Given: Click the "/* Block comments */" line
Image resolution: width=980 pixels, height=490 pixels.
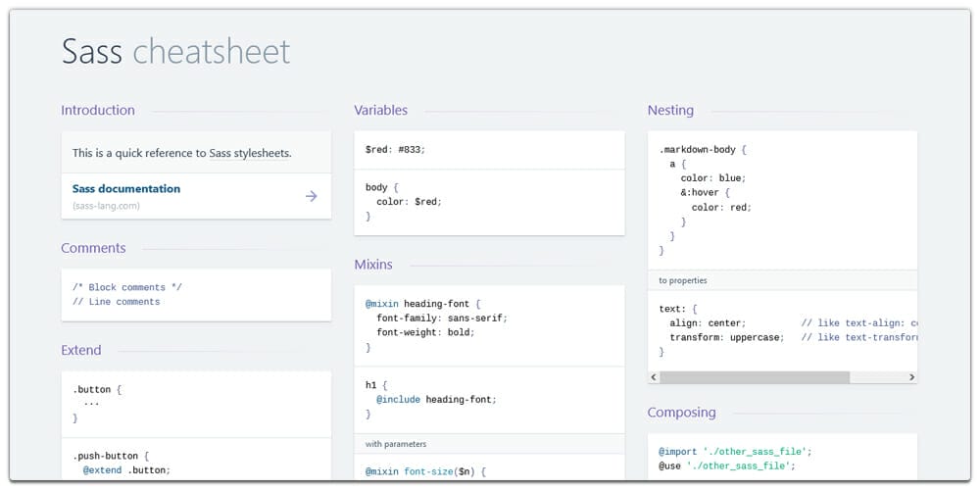Looking at the screenshot, I should click(x=126, y=287).
